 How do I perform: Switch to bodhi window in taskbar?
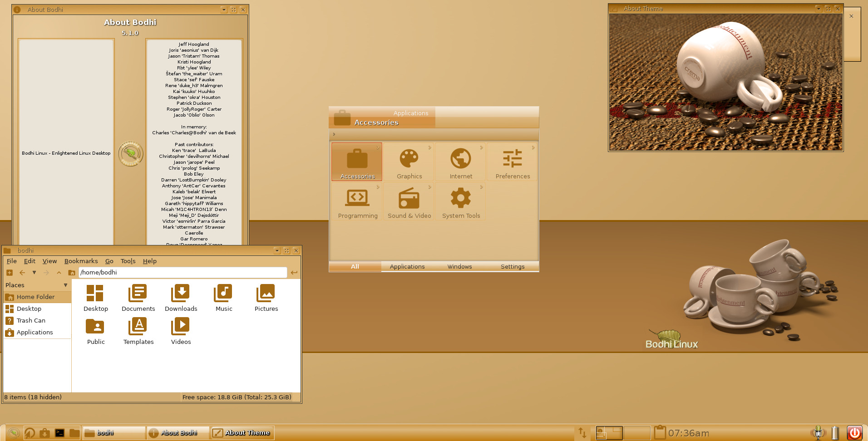pyautogui.click(x=113, y=433)
